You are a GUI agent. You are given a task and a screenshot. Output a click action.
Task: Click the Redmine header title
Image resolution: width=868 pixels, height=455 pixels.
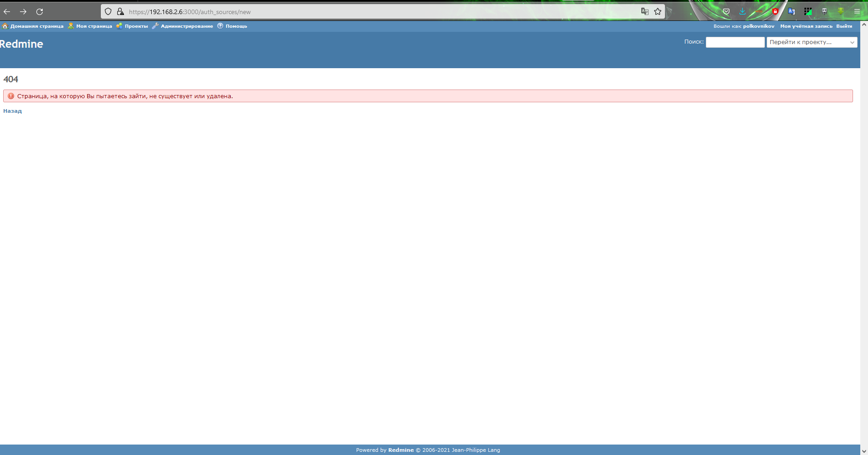click(x=21, y=44)
